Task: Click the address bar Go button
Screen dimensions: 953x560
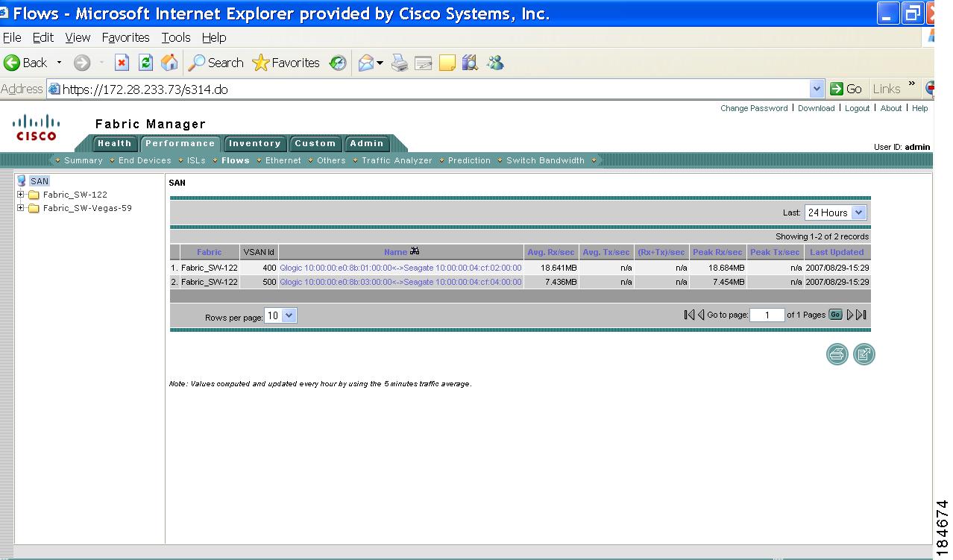Action: (x=846, y=89)
